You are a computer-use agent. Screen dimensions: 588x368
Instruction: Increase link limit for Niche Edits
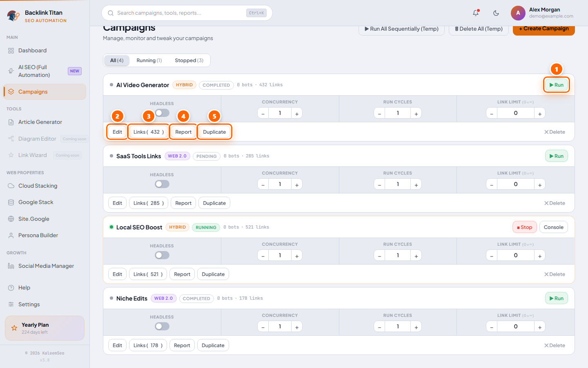click(540, 327)
